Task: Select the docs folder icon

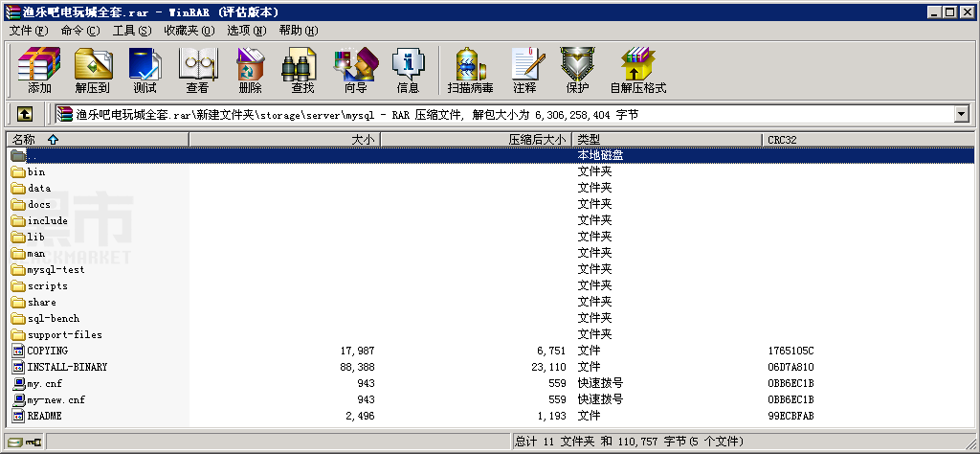Action: pyautogui.click(x=18, y=204)
